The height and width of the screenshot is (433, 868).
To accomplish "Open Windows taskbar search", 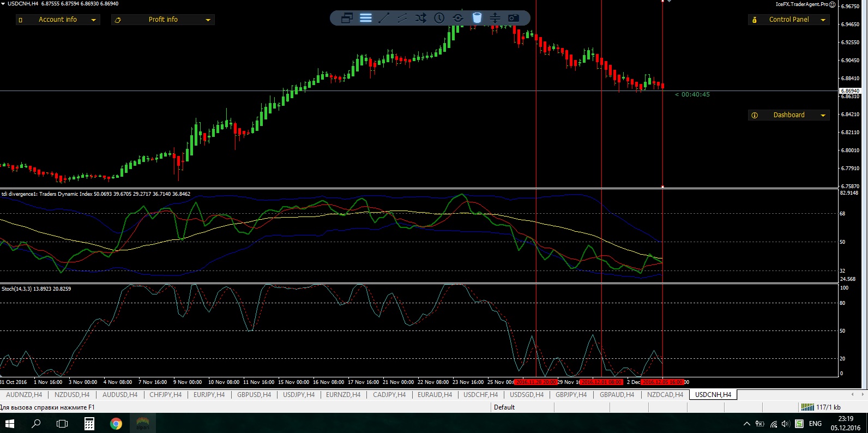I will pyautogui.click(x=36, y=423).
